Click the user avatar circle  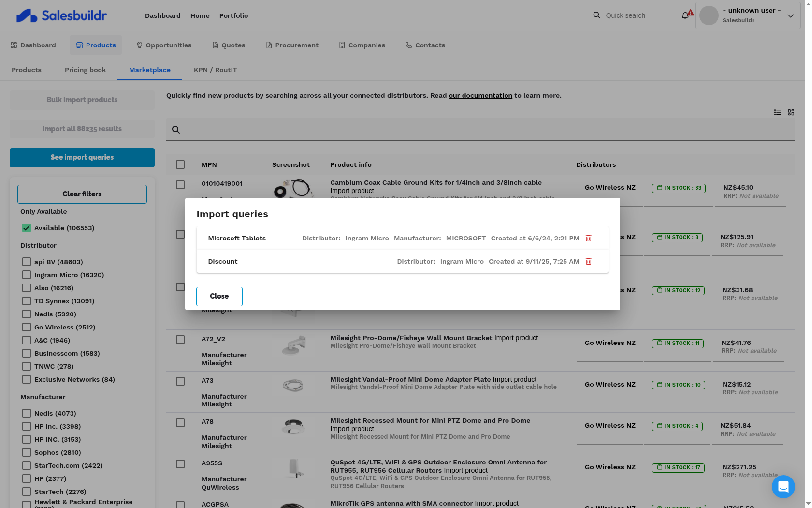click(709, 15)
